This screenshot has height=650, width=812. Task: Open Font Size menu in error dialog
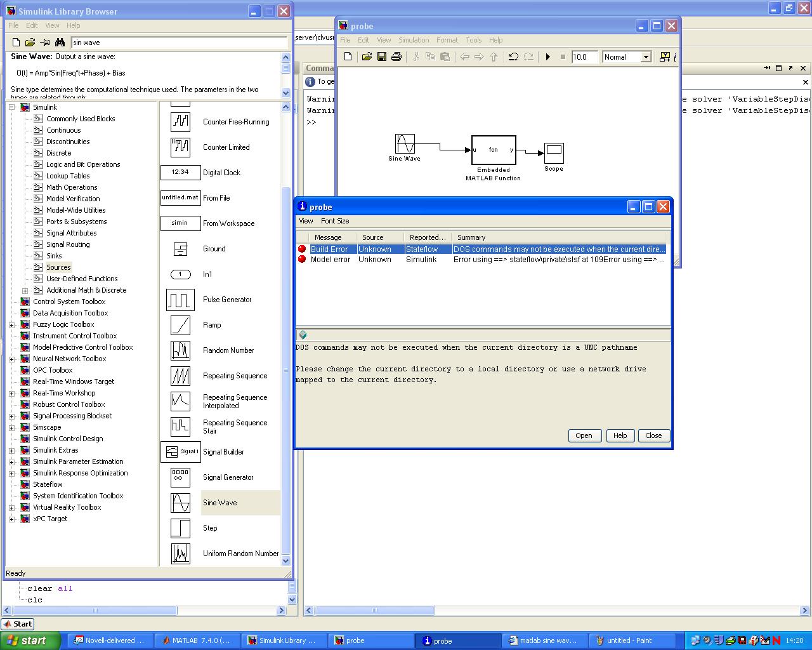point(334,221)
